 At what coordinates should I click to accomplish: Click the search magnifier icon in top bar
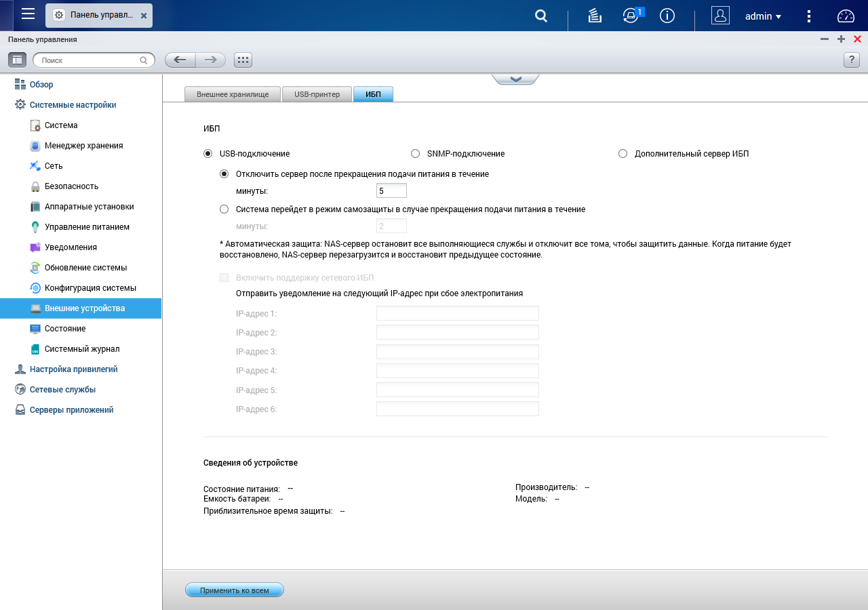(541, 16)
